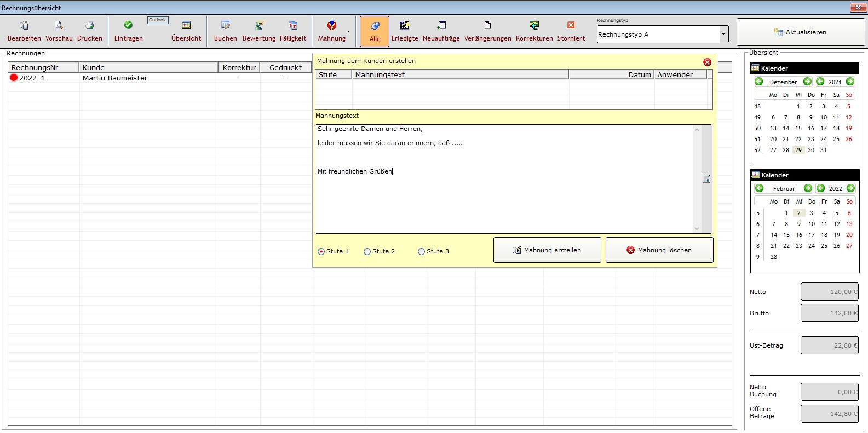This screenshot has height=433, width=868.
Task: Select day 31 in Dezember calendar
Action: pyautogui.click(x=824, y=150)
